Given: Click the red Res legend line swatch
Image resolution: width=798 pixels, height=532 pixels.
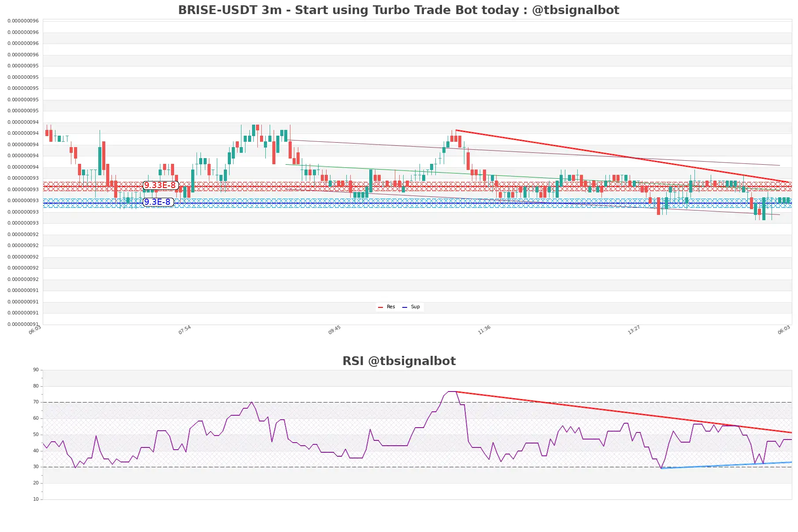Looking at the screenshot, I should click(381, 307).
